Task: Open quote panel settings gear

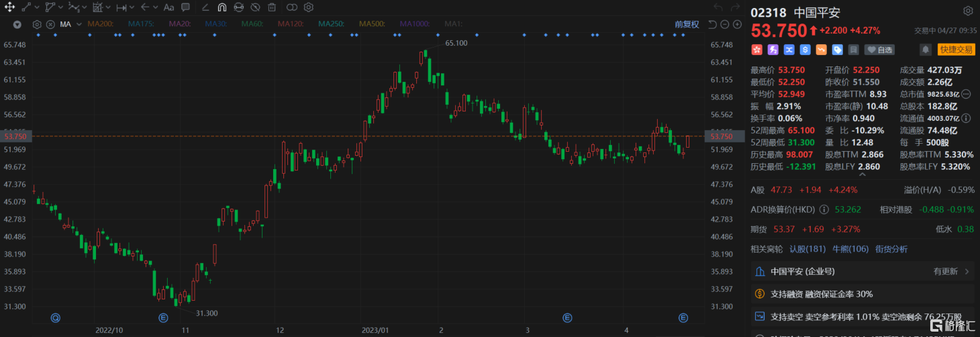Action: [967, 11]
